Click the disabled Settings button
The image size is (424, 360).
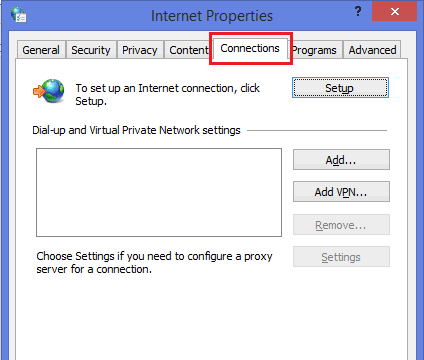point(341,257)
